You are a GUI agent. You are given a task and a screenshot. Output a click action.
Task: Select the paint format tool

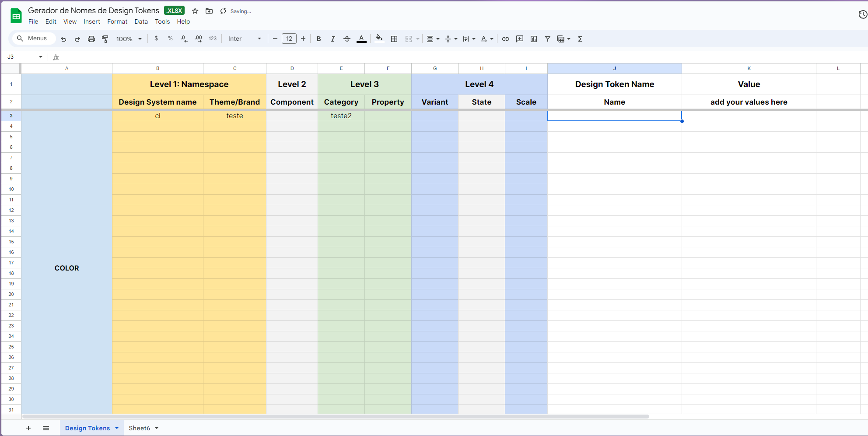[x=105, y=39]
